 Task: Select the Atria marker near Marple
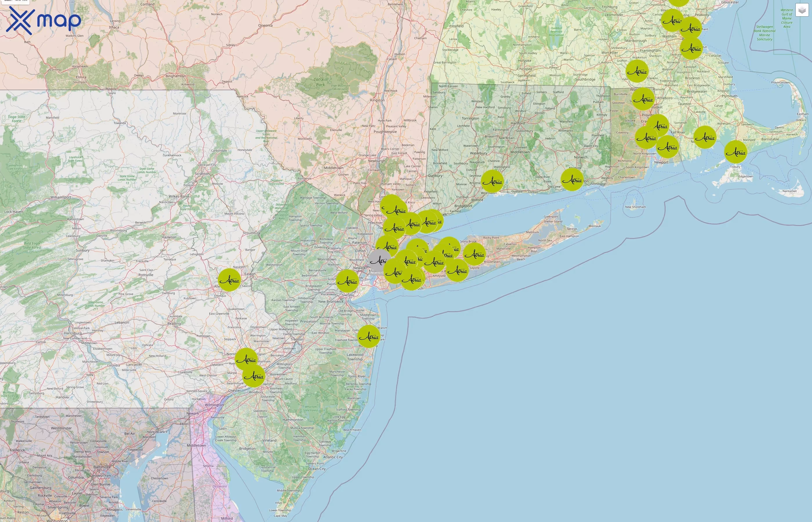[x=254, y=376]
